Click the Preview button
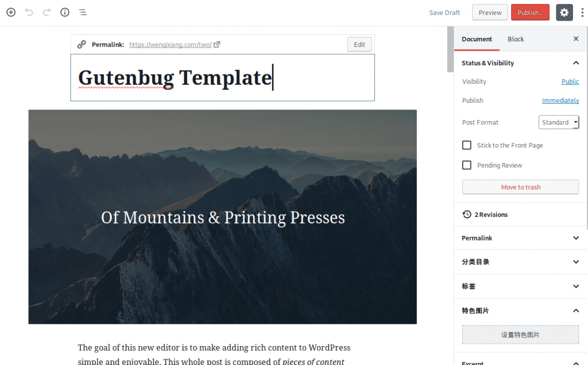Image resolution: width=588 pixels, height=365 pixels. click(490, 13)
